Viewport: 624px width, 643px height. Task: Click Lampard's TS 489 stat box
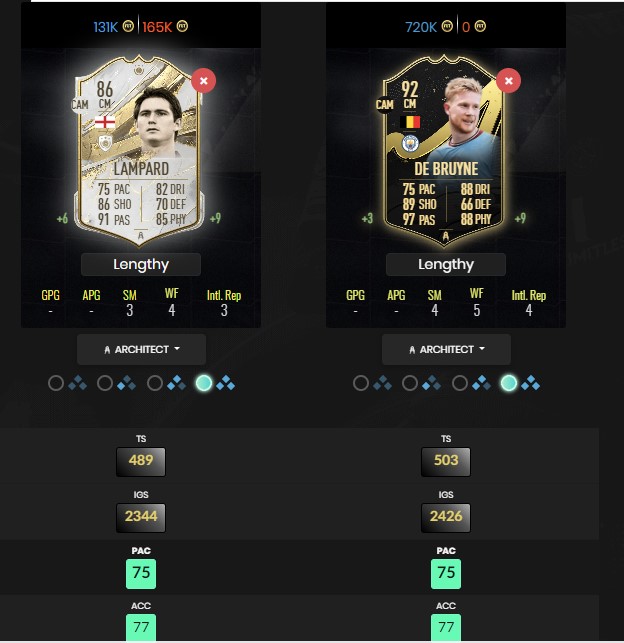click(x=141, y=462)
